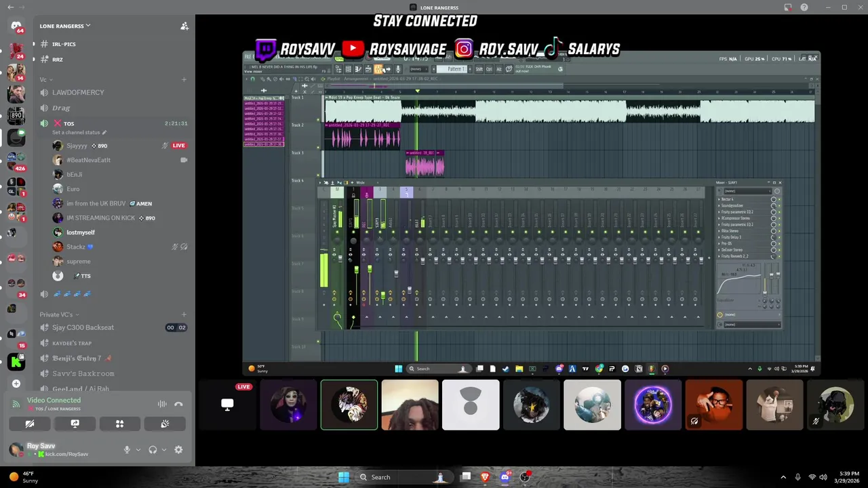868x488 pixels.
Task: Click the Video Connected status text
Action: click(x=54, y=400)
